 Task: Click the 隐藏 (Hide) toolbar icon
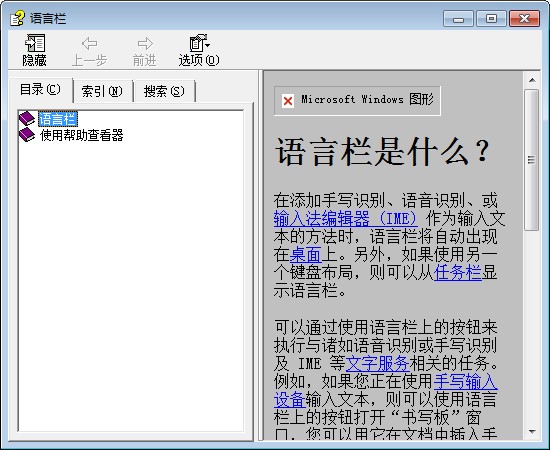point(35,43)
